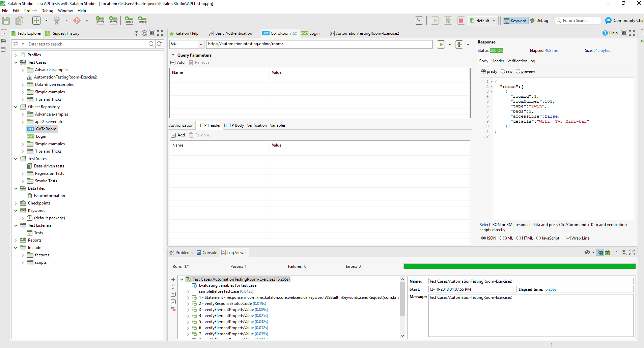This screenshot has width=644, height=348.
Task: Click Add under Query Parameters
Action: pos(178,62)
